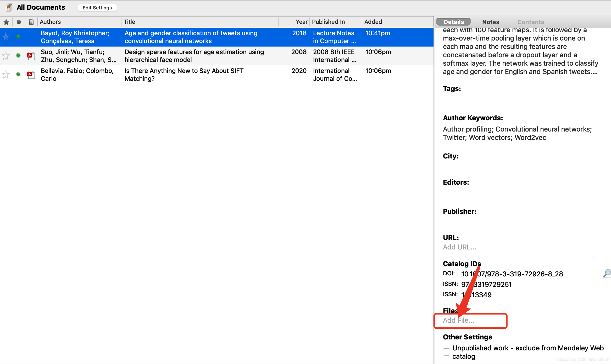Open Edit Settings
Screen dimensions: 611x364
point(97,8)
